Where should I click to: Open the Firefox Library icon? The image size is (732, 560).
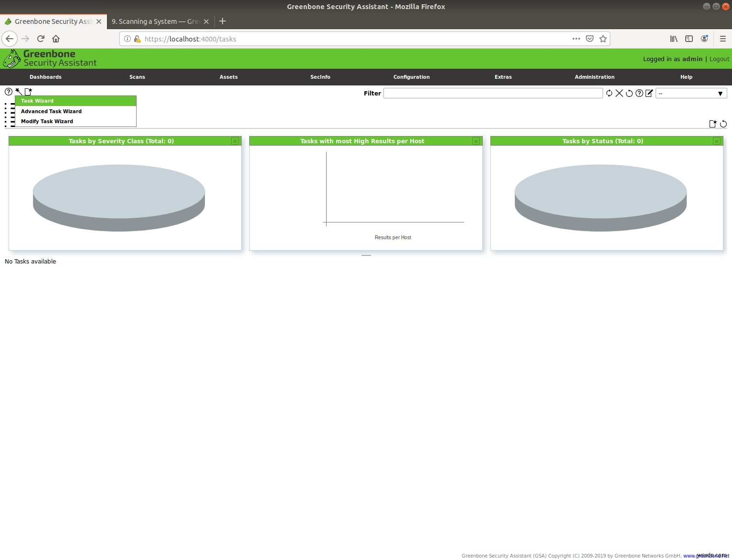click(x=674, y=39)
